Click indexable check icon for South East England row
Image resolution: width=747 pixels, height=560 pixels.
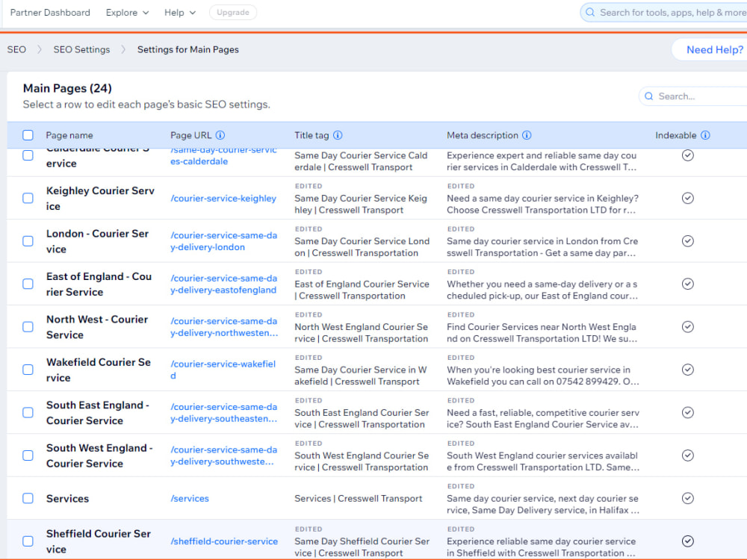(688, 412)
